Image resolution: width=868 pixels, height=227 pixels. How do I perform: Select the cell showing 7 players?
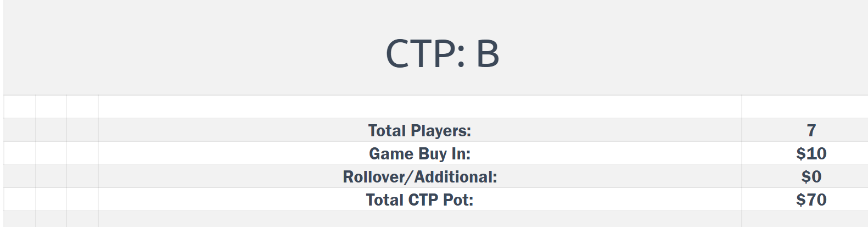[810, 130]
